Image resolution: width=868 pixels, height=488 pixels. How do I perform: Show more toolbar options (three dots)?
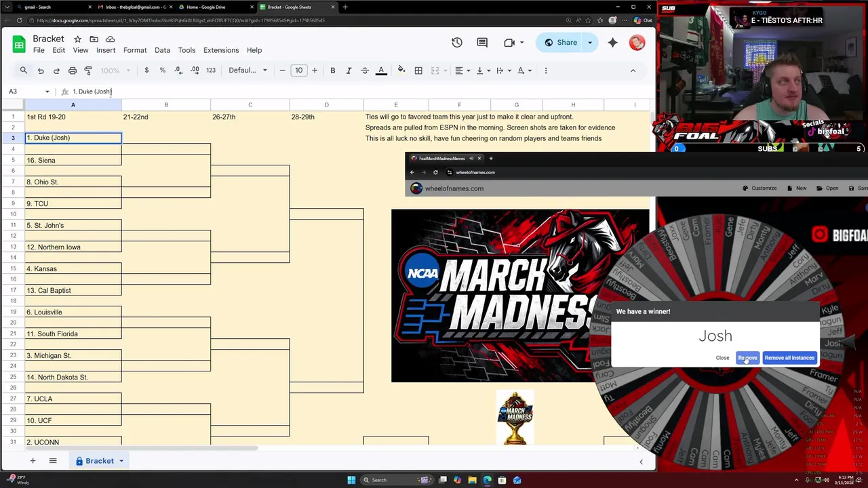[x=546, y=70]
